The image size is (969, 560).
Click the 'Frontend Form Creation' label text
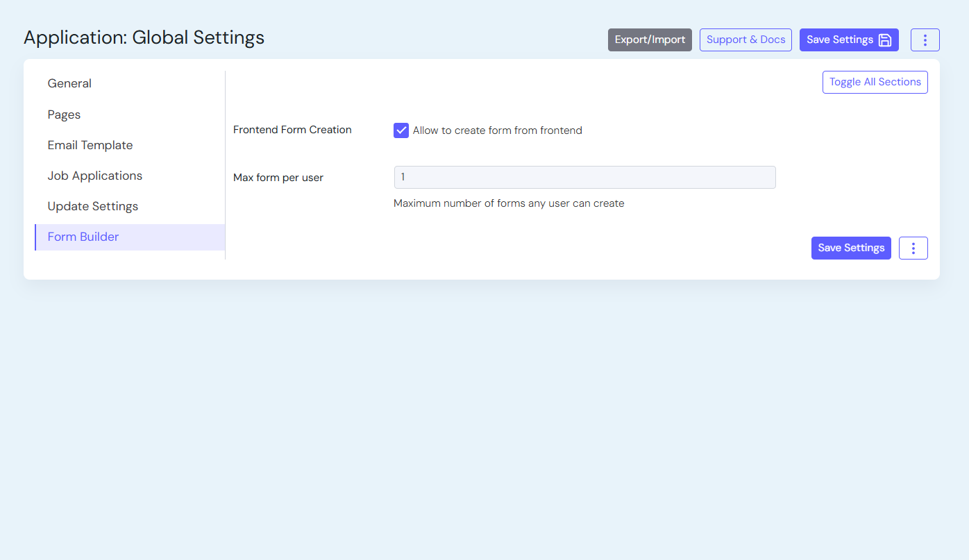(292, 130)
